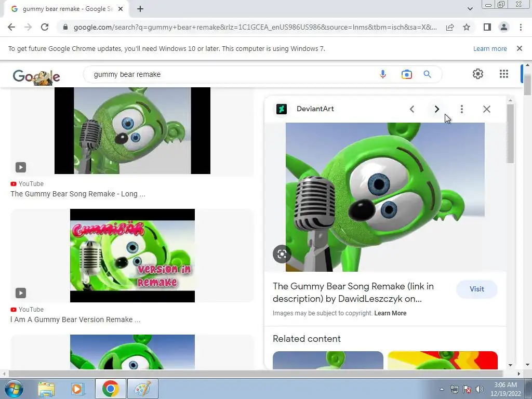The height and width of the screenshot is (399, 532).
Task: Open I Am A Gummy Bear Version Remake link
Action: (75, 320)
